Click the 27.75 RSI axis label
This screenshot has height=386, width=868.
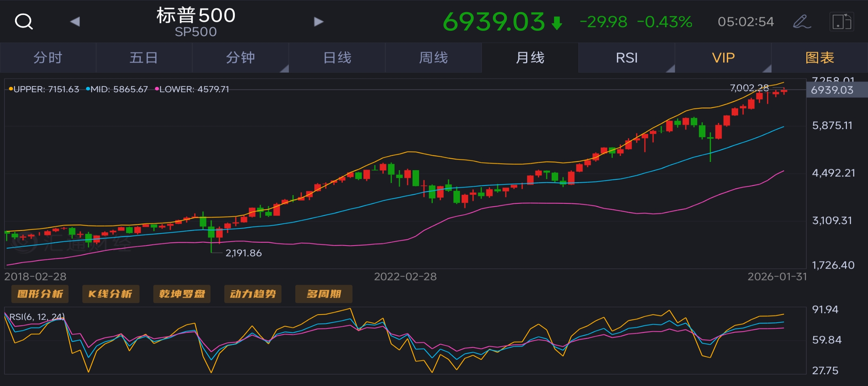pyautogui.click(x=825, y=371)
